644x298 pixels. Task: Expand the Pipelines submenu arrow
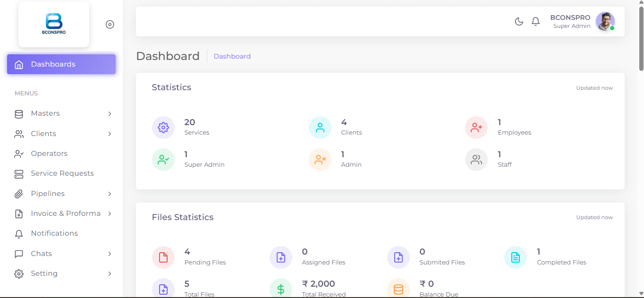(x=110, y=194)
